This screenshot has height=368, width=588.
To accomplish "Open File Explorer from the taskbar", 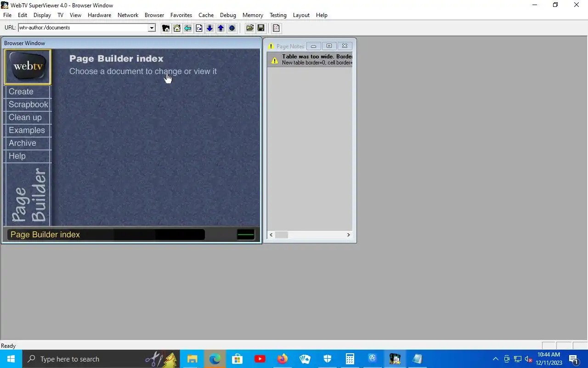I will [192, 359].
